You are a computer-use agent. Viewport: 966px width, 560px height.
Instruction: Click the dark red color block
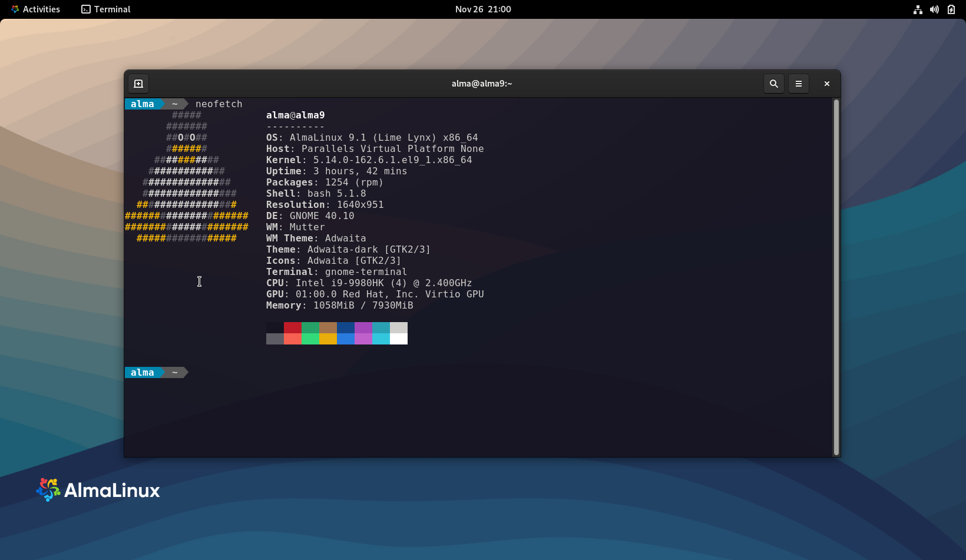(293, 327)
